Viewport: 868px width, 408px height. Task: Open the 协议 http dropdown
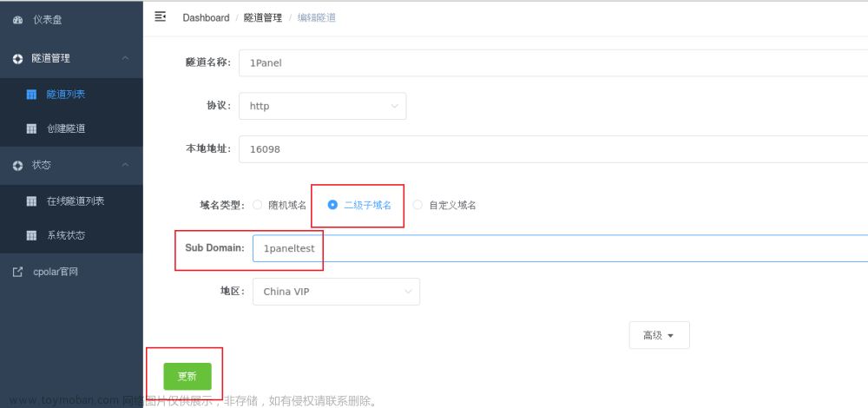click(x=323, y=106)
